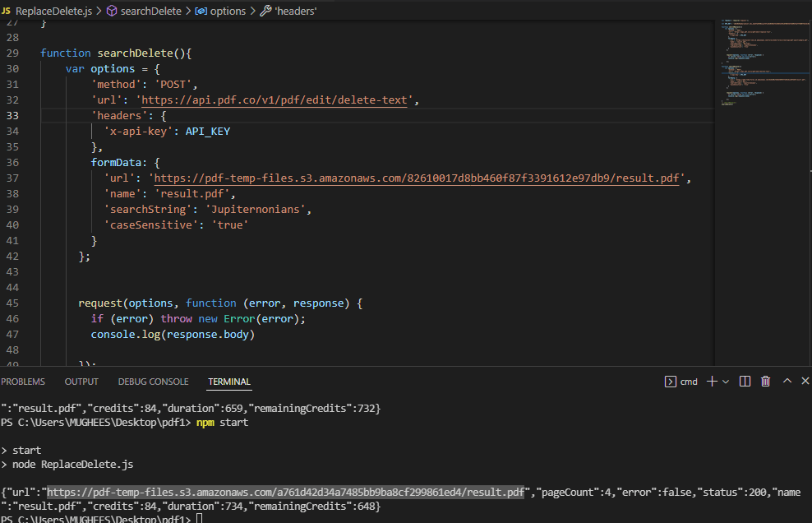The width and height of the screenshot is (812, 523).
Task: Close the terminal panel
Action: 805,382
